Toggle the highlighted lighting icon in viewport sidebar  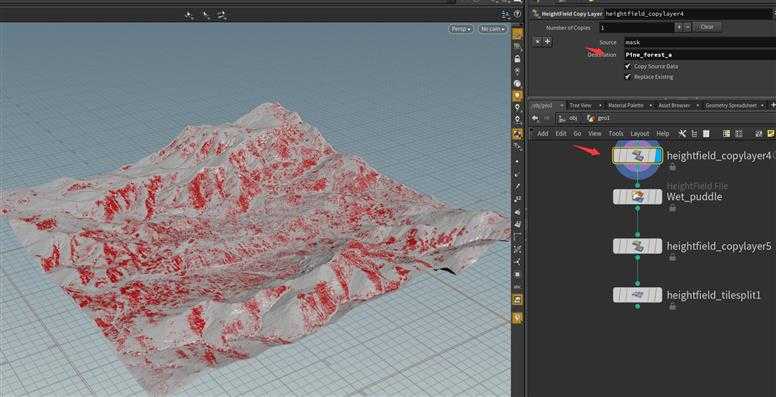518,95
